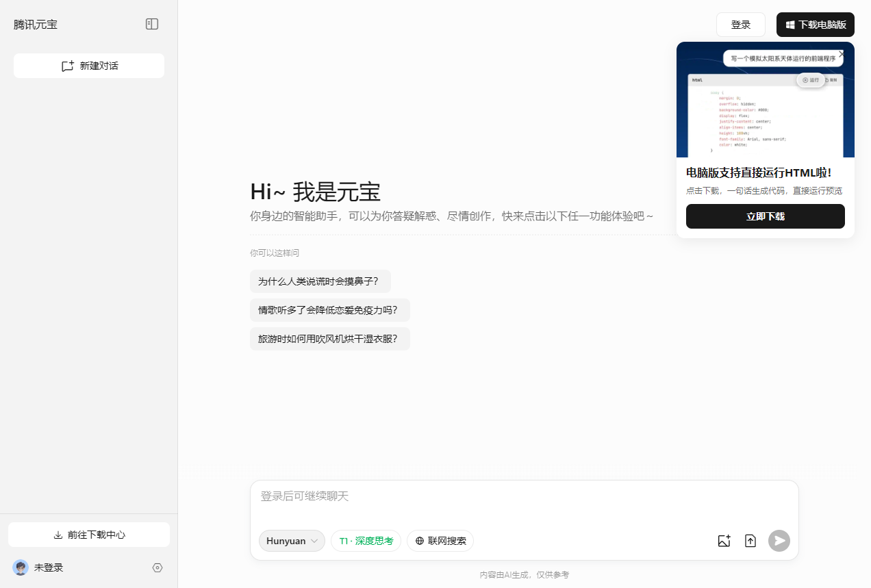Screen dimensions: 871x588
Task: Select suggestion 为什么人类说谎时会摸鼻子？
Action: pos(320,281)
